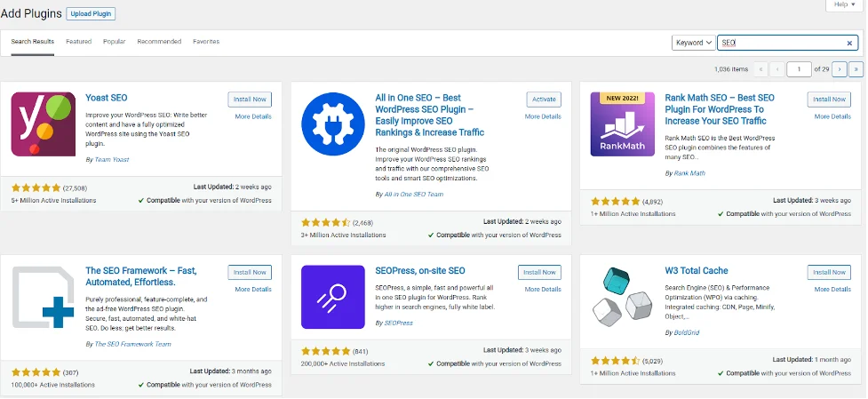Go to the next results page
The height and width of the screenshot is (399, 868).
pos(840,68)
